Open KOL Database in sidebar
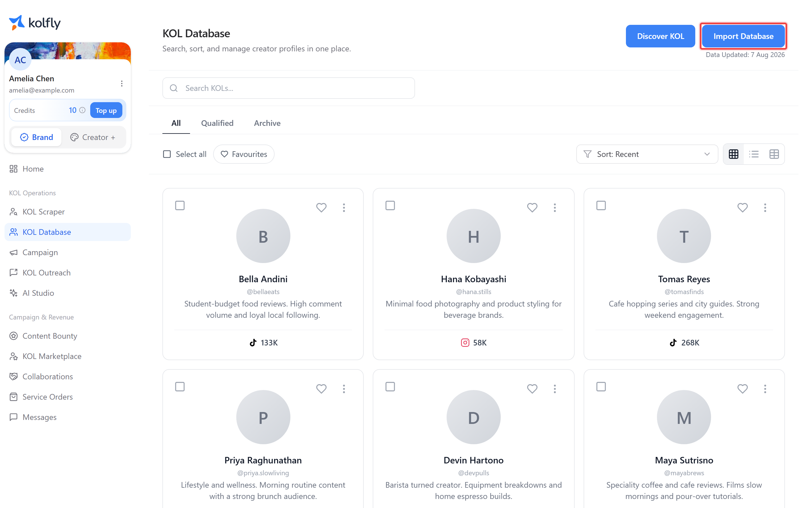This screenshot has width=812, height=508. point(67,232)
